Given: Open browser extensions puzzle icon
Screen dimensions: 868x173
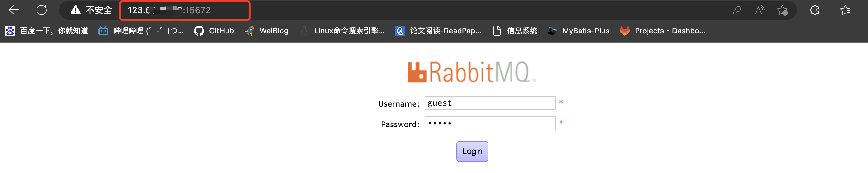Looking at the screenshot, I should pos(814,10).
